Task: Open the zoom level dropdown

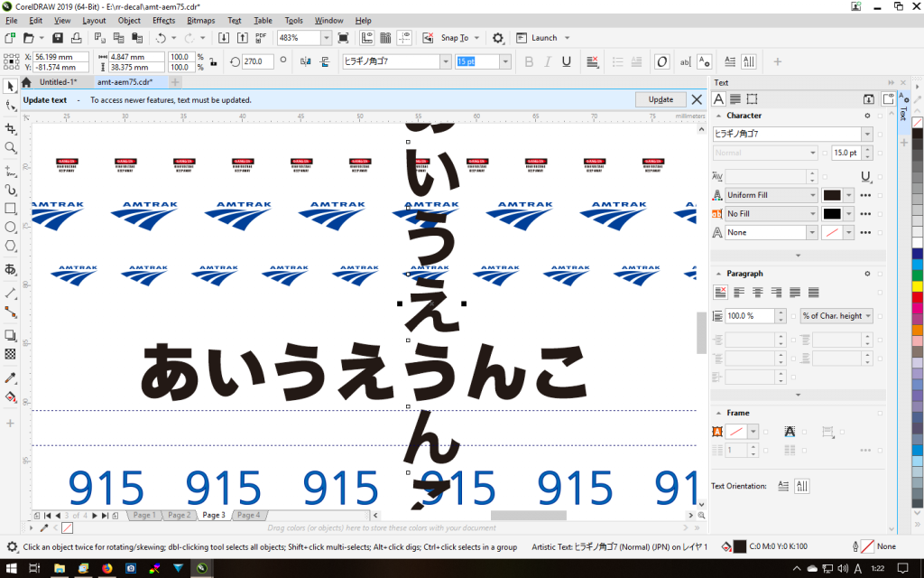Action: 326,38
